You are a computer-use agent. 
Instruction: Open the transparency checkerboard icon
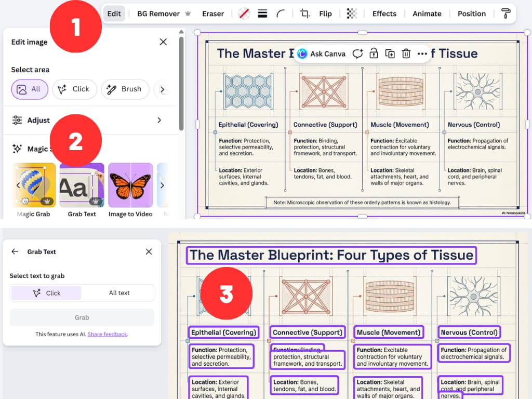[x=352, y=14]
